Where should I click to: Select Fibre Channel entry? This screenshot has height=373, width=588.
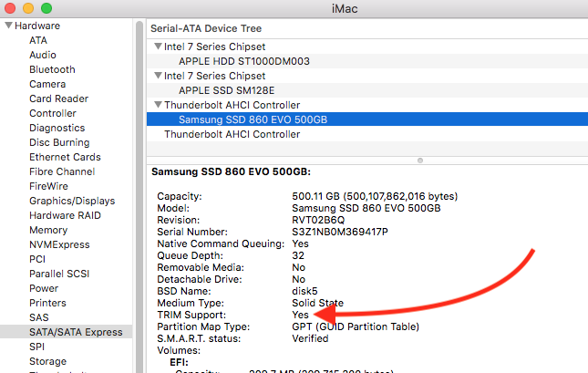pos(62,171)
